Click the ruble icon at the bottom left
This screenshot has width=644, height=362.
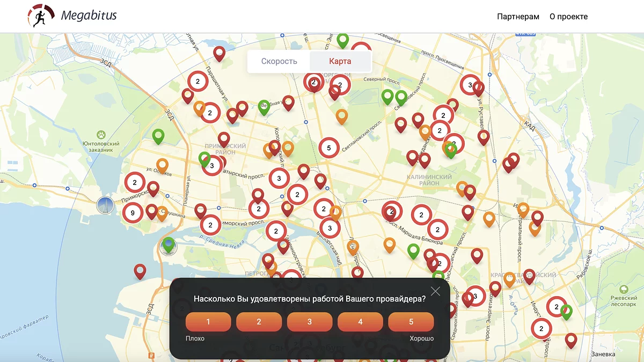(x=152, y=355)
